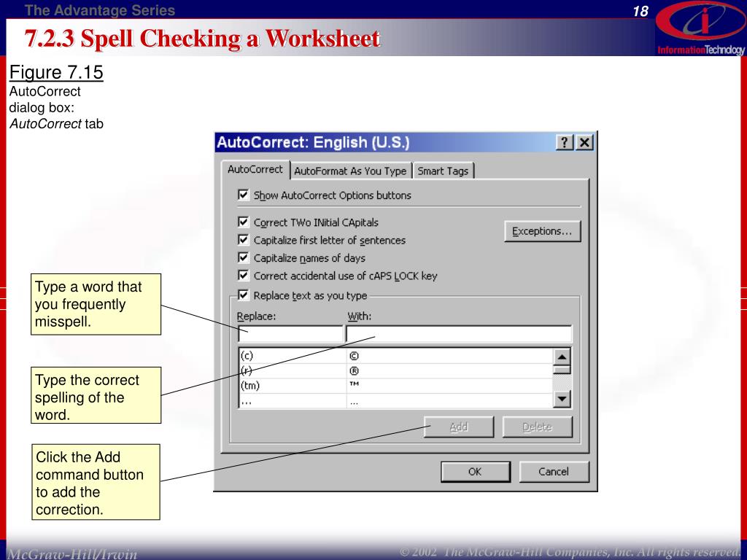The image size is (747, 560).
Task: Click the © symbol in the With column
Action: pos(354,356)
